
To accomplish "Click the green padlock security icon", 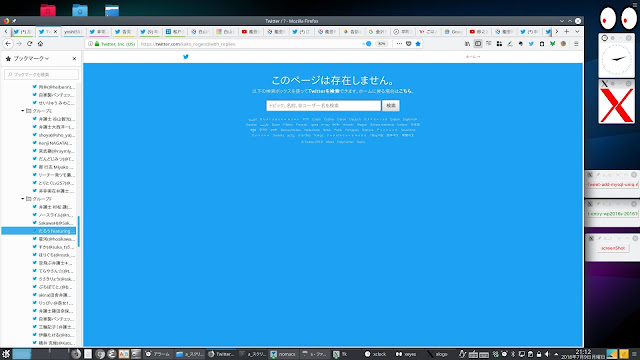I will 97,44.
